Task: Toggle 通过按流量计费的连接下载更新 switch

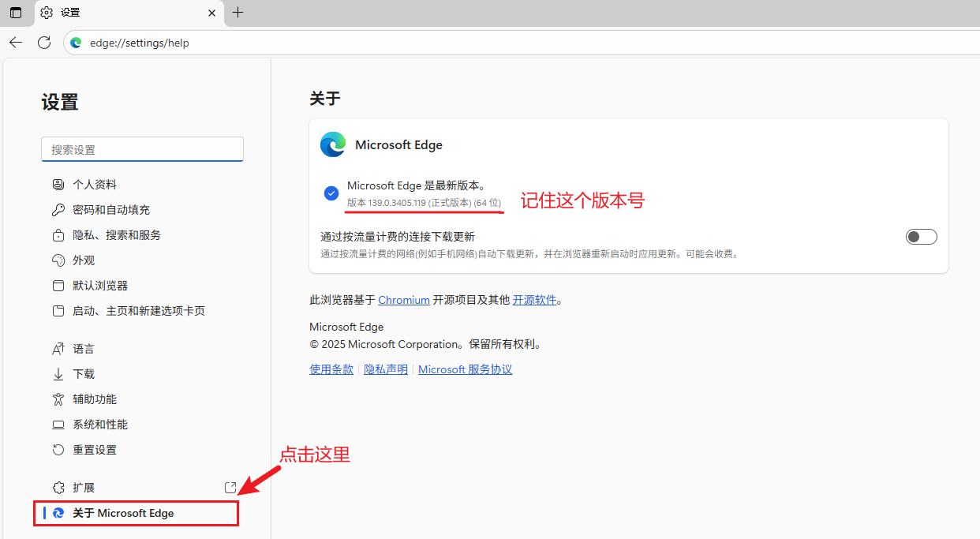Action: click(x=921, y=237)
